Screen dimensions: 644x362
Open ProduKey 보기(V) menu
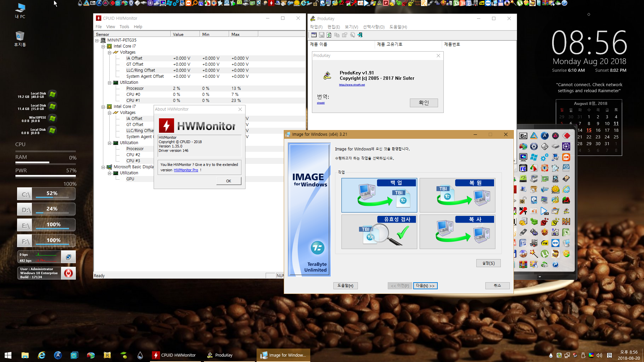(x=352, y=27)
